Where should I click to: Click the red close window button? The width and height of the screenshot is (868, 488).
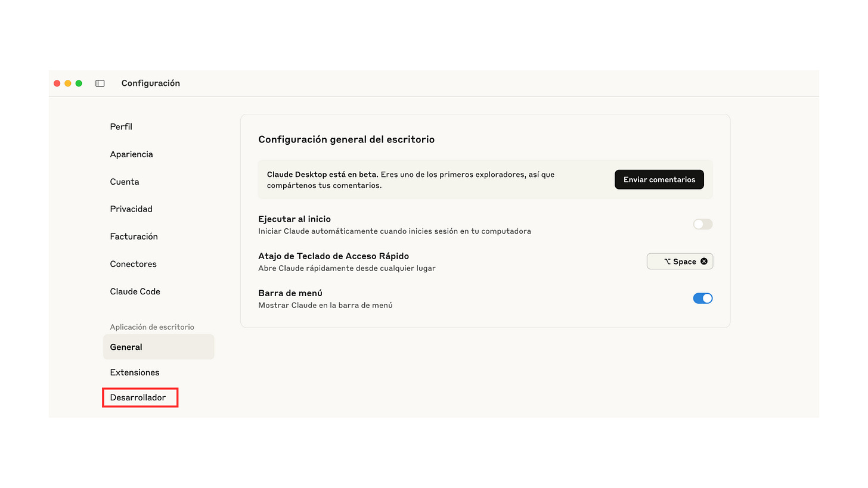57,83
